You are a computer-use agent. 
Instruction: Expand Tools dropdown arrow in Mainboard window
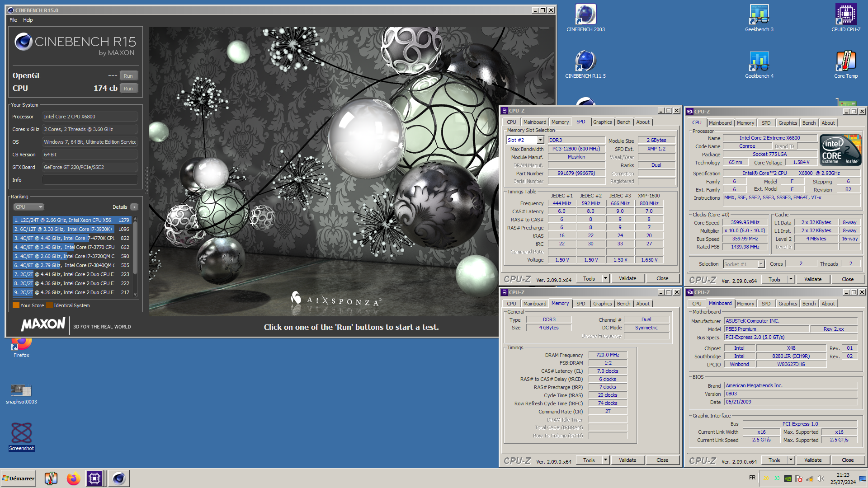click(790, 460)
